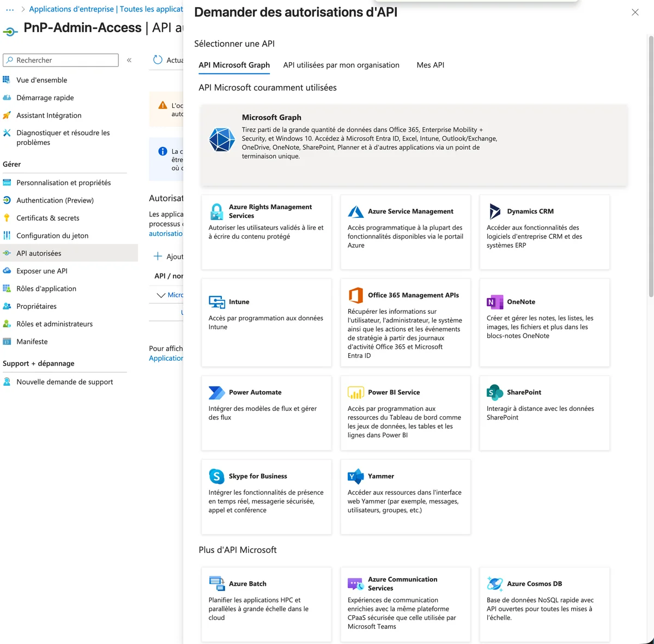Select the Dynamics CRM icon

tap(495, 211)
